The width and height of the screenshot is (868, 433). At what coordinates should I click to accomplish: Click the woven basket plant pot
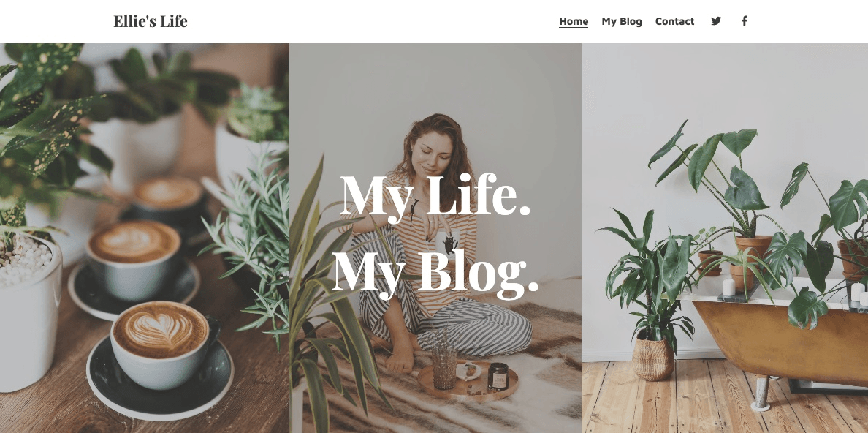(x=653, y=358)
